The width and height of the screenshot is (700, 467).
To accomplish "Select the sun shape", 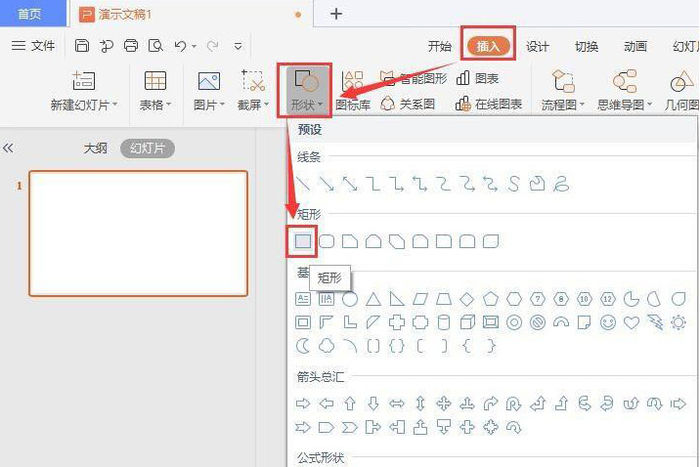I will tap(678, 322).
